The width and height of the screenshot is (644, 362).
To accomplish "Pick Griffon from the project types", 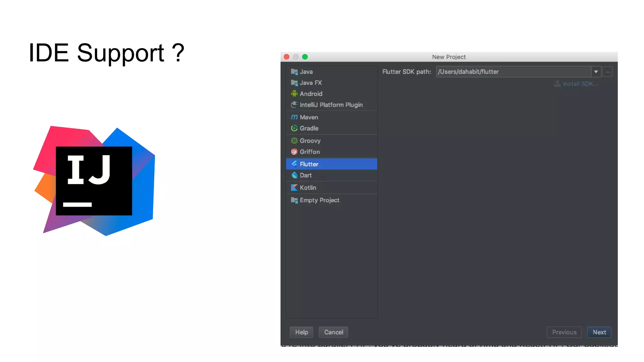I will pos(331,152).
